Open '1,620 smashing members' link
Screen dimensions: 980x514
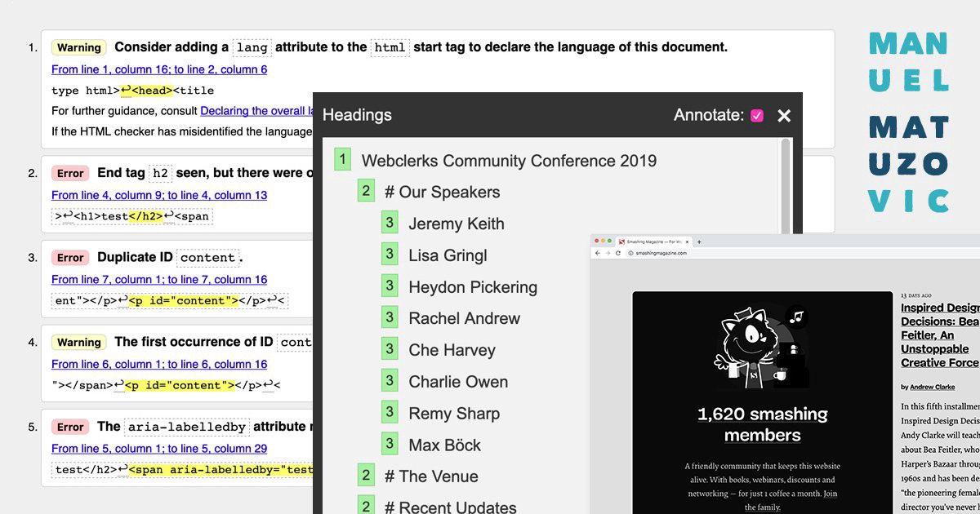coord(762,424)
